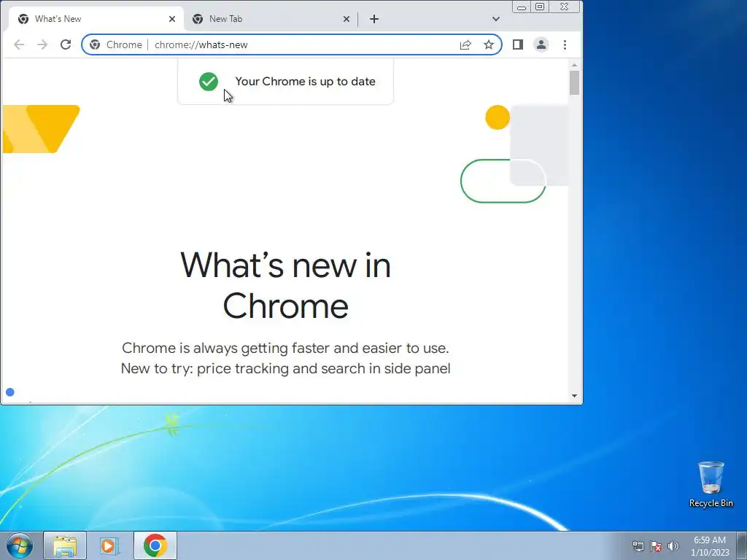Maximize the Chrome window
This screenshot has height=560, width=747.
(x=540, y=7)
